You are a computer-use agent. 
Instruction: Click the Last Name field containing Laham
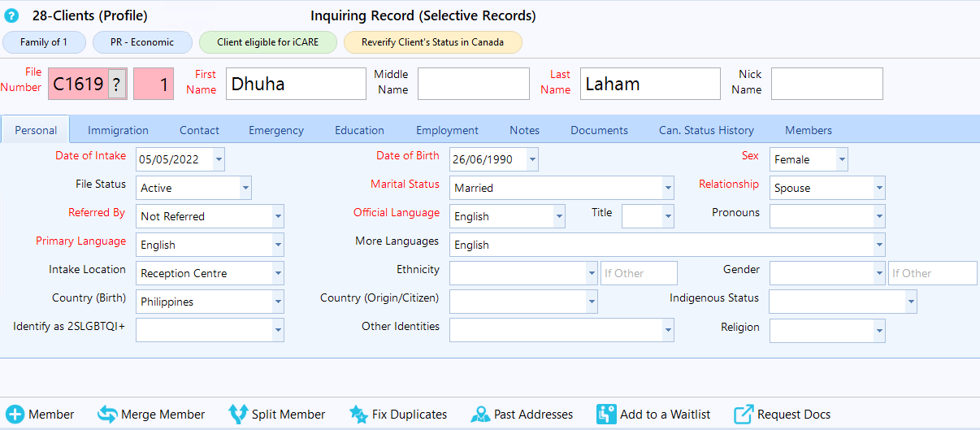click(650, 84)
